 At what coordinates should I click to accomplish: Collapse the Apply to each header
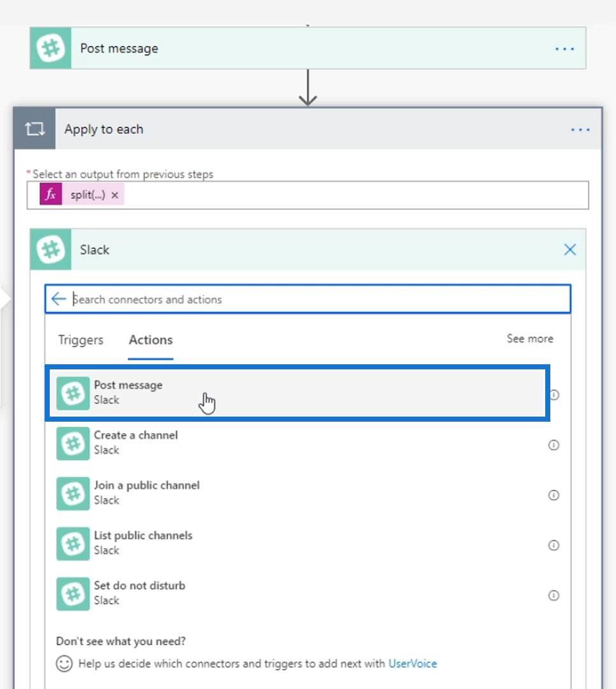click(307, 129)
